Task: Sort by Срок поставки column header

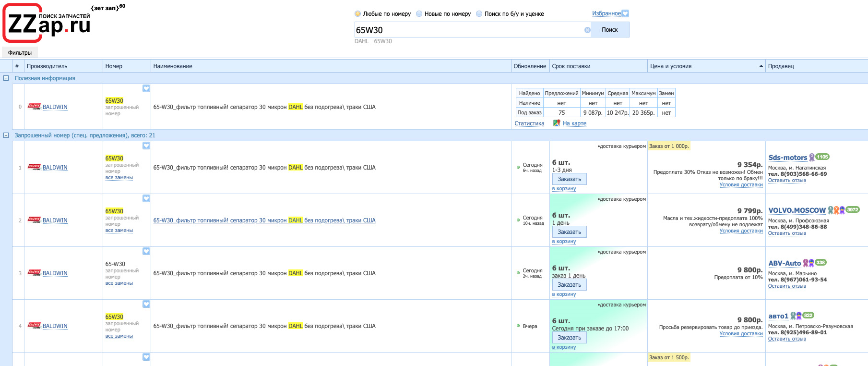Action: [x=598, y=66]
